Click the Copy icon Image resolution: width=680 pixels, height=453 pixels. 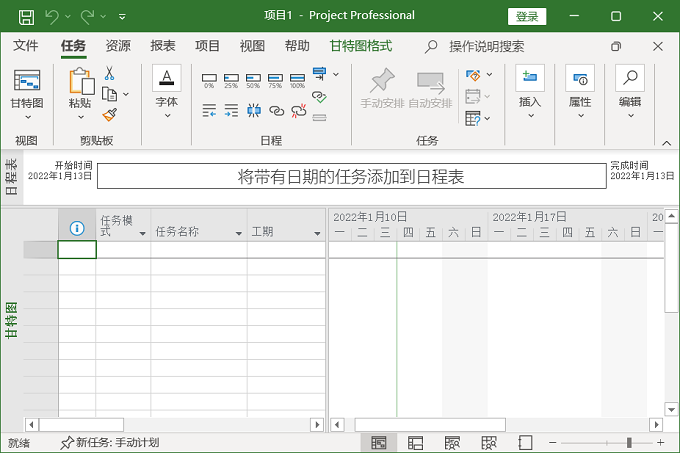[x=109, y=94]
